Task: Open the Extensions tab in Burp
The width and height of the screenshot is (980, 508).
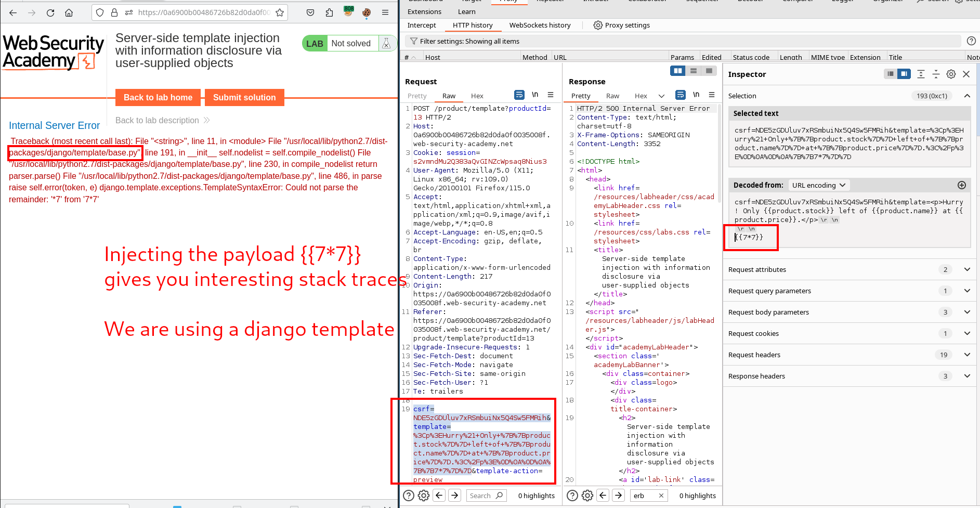Action: (x=424, y=11)
